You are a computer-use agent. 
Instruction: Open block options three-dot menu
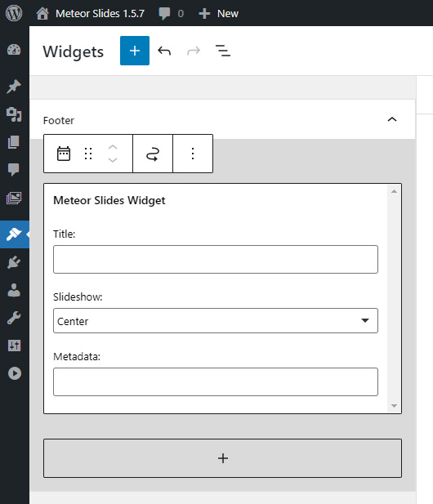click(193, 154)
